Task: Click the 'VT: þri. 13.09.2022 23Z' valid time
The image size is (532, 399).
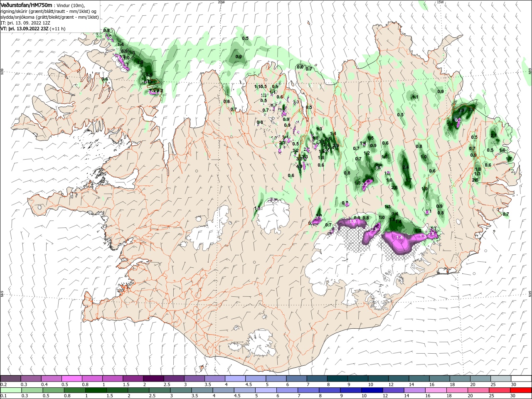Action: coord(25,29)
